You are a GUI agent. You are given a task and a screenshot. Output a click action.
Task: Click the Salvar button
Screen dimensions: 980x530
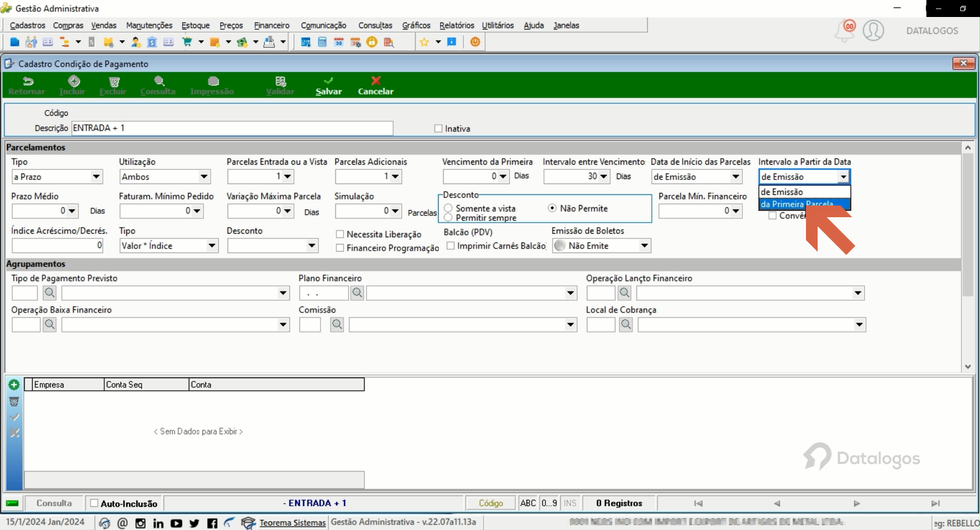(x=328, y=86)
